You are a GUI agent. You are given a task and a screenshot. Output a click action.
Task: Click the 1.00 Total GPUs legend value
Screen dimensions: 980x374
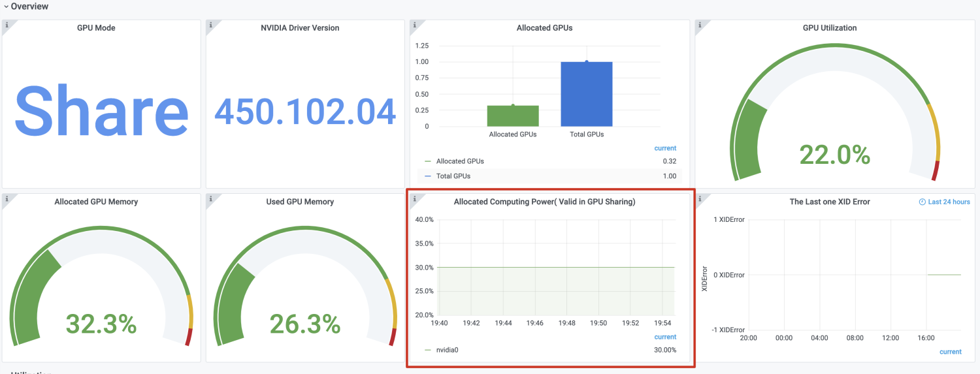[x=669, y=176]
